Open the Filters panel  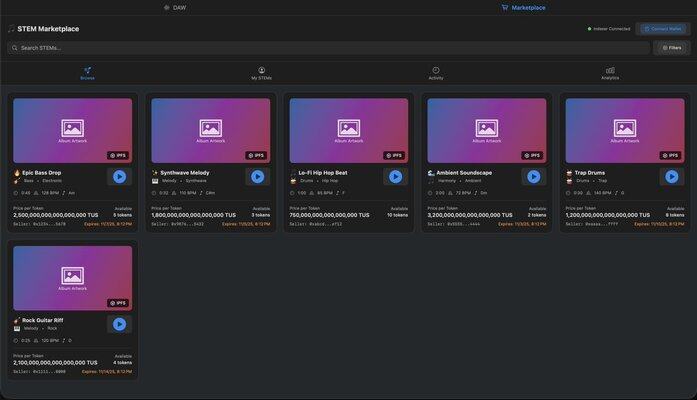coord(671,47)
